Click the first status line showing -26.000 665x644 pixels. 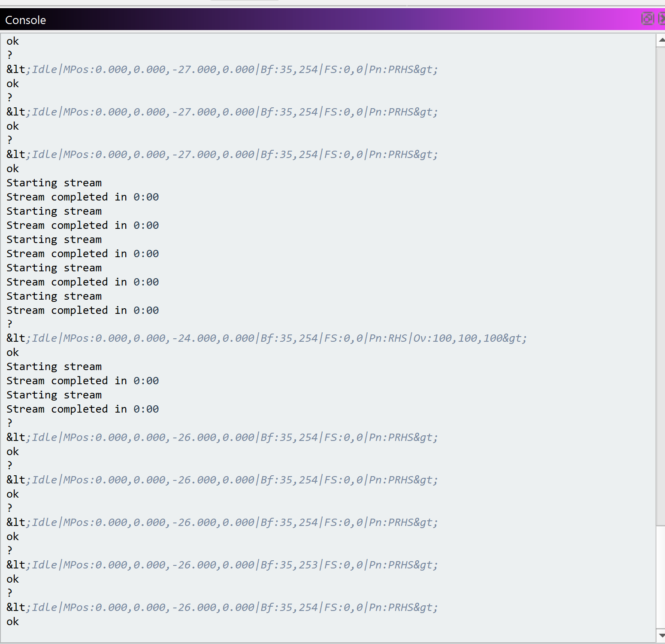pos(222,437)
